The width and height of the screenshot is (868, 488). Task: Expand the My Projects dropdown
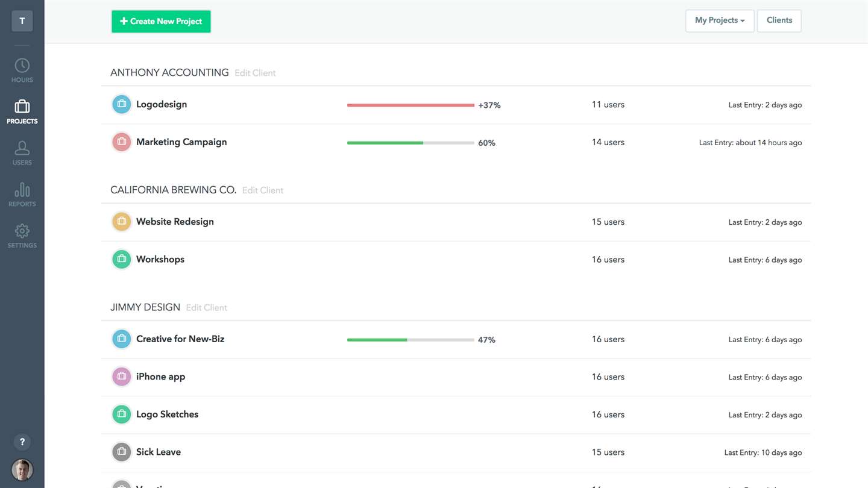(x=719, y=20)
